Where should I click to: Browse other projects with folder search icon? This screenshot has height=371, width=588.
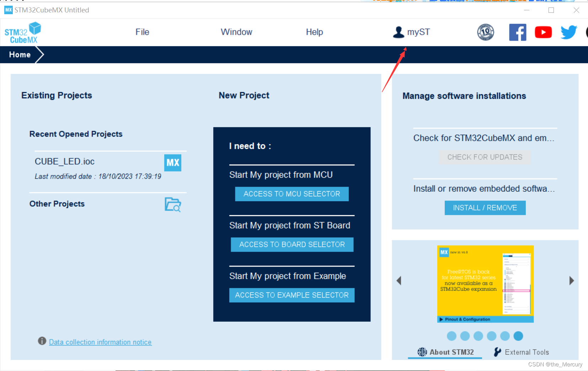click(173, 204)
